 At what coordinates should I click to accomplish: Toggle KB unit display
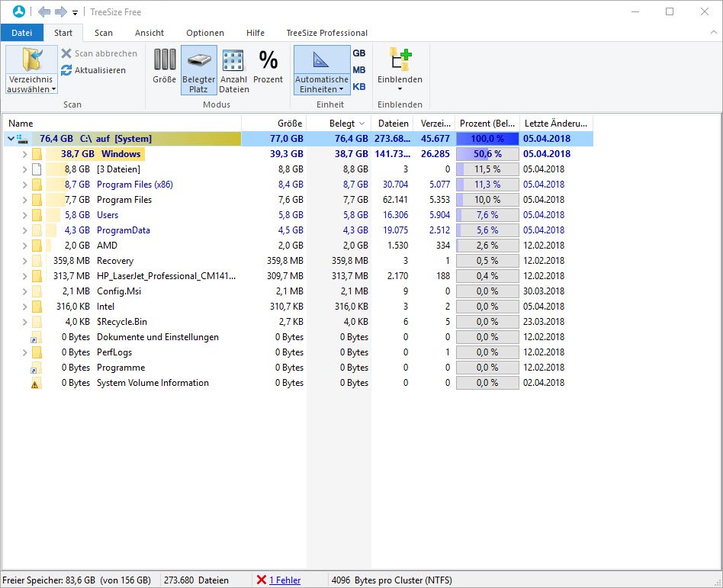tap(358, 87)
